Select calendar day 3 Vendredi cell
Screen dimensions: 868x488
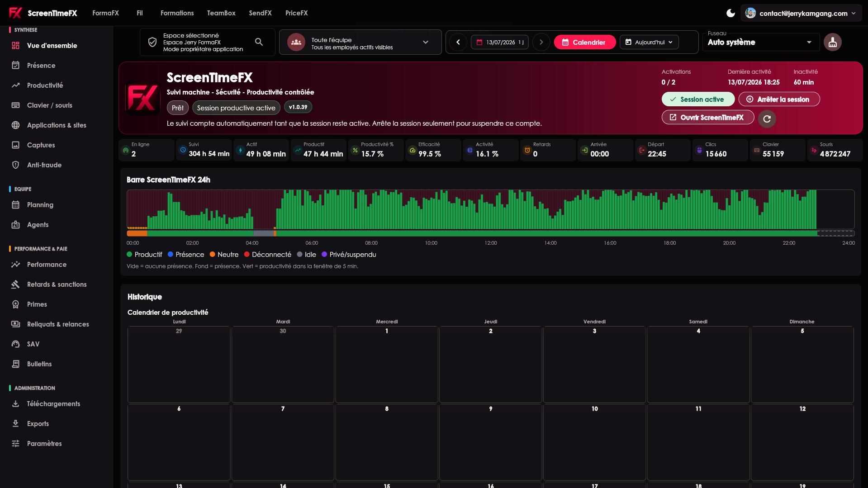click(594, 365)
